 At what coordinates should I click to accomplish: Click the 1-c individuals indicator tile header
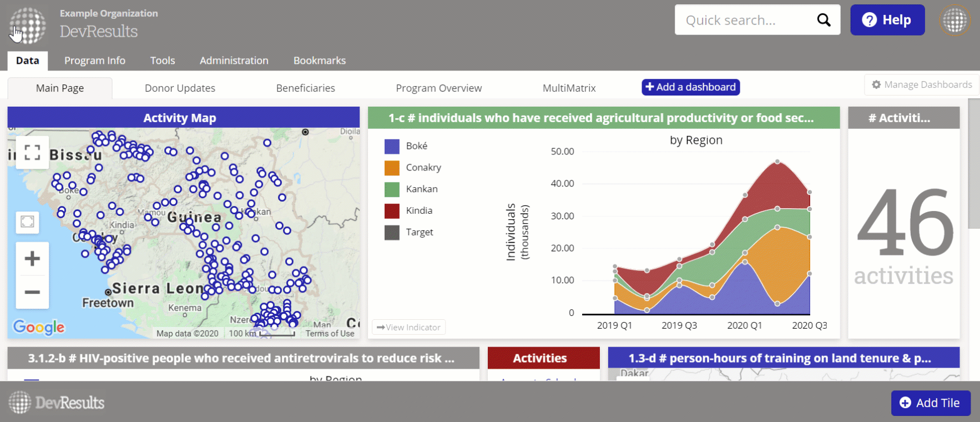tap(604, 118)
